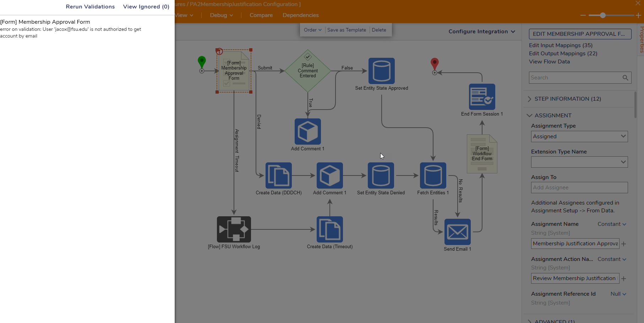The width and height of the screenshot is (644, 323).
Task: Open the Properties side tab
Action: pyautogui.click(x=641, y=40)
